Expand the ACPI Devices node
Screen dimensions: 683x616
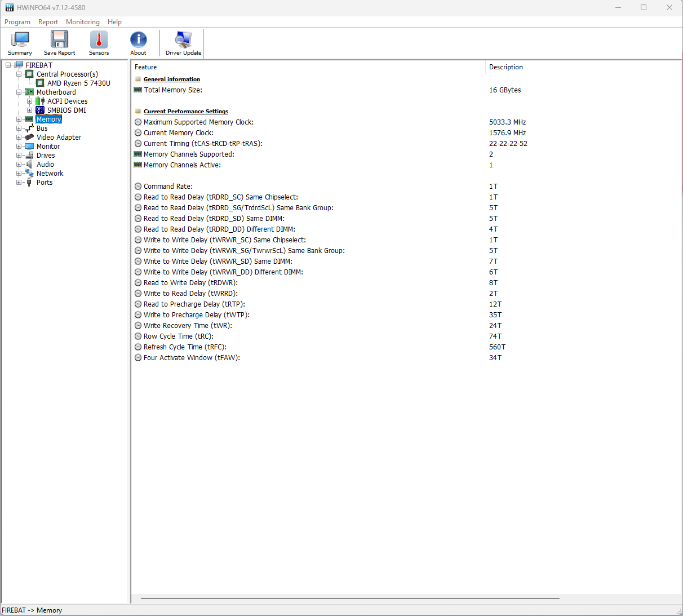[30, 101]
